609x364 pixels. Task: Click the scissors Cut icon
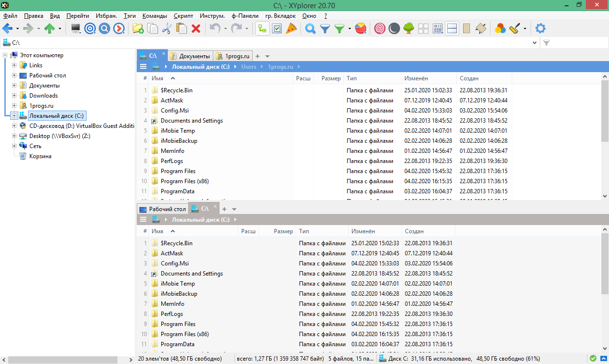[x=167, y=29]
